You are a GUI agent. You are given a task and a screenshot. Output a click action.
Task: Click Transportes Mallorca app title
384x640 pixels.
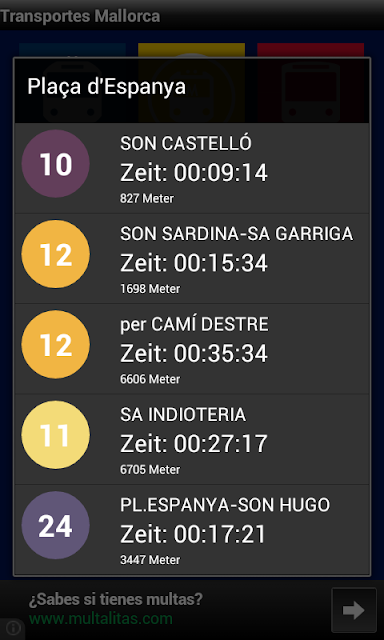coord(80,16)
